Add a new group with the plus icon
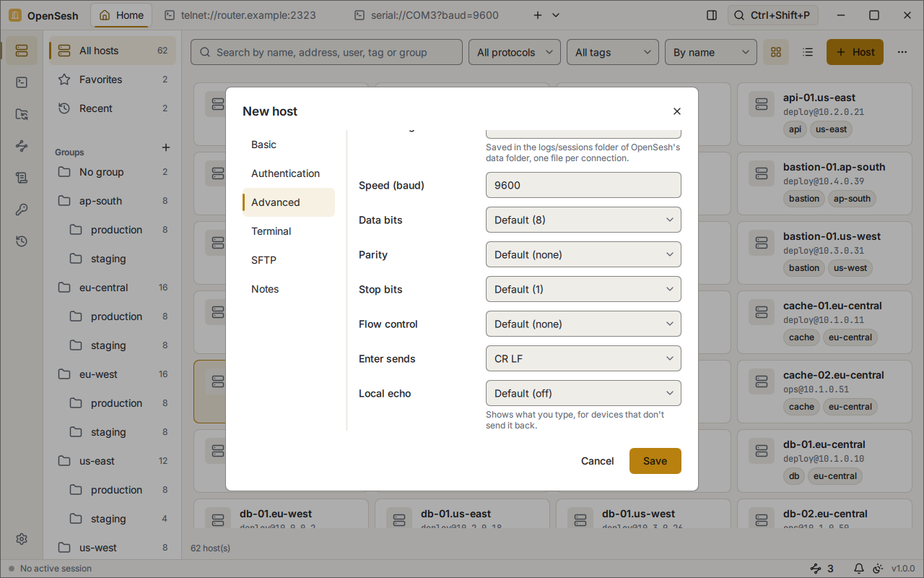The image size is (924, 578). pos(166,147)
